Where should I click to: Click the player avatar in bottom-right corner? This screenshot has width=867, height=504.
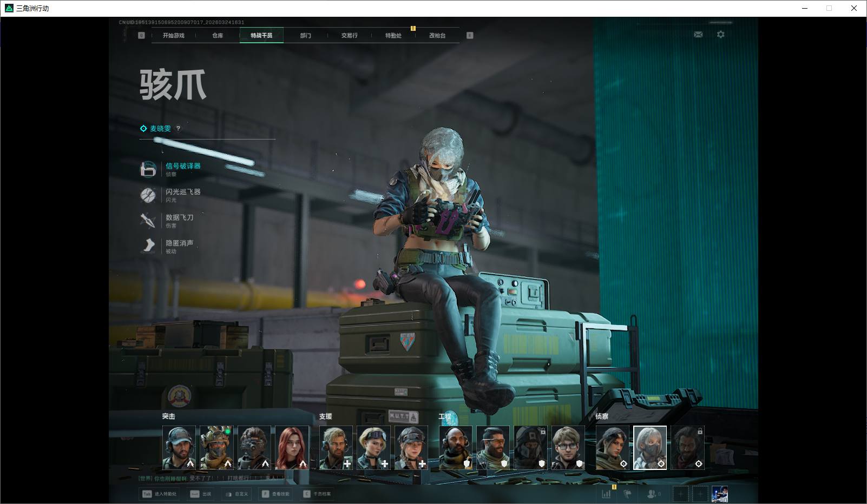coord(719,494)
